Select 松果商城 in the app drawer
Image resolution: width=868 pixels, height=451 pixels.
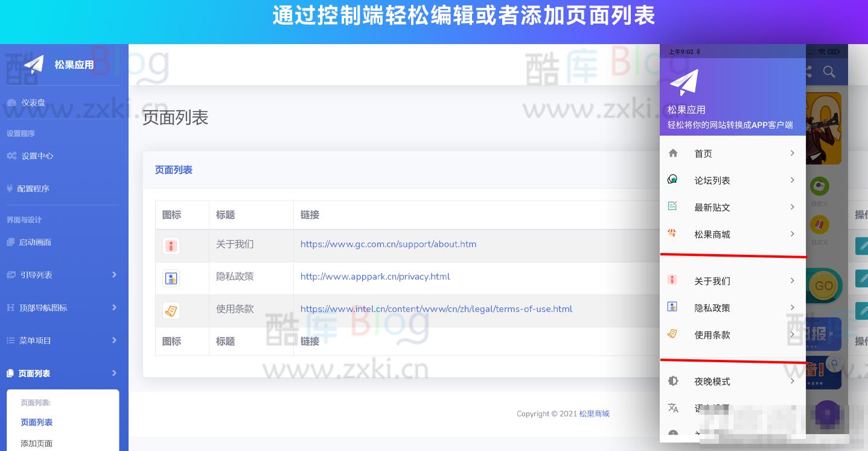tap(712, 234)
